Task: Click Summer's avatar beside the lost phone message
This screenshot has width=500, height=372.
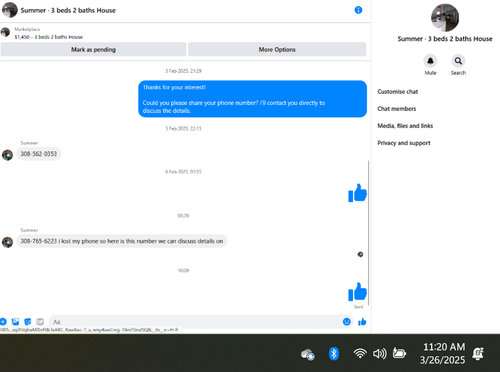Action: coord(7,242)
